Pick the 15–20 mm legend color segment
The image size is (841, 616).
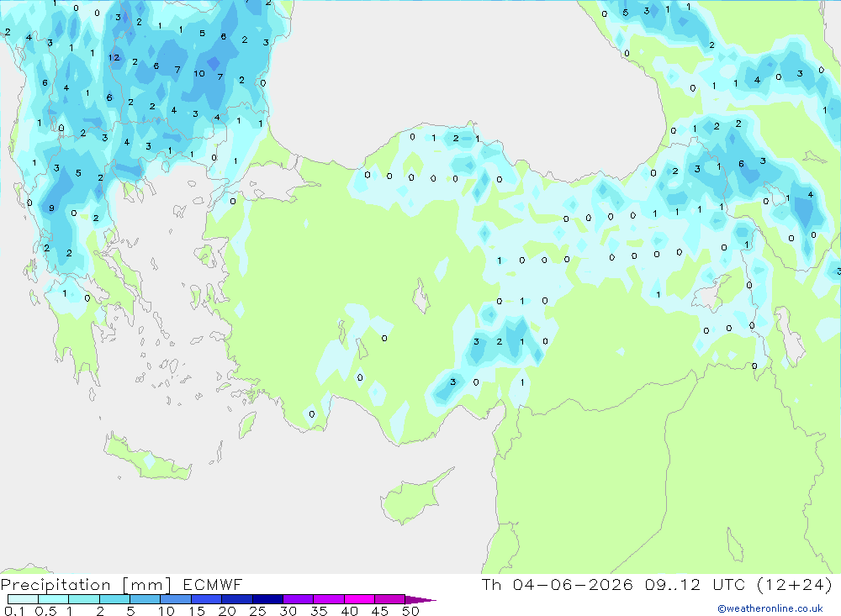[x=207, y=599]
